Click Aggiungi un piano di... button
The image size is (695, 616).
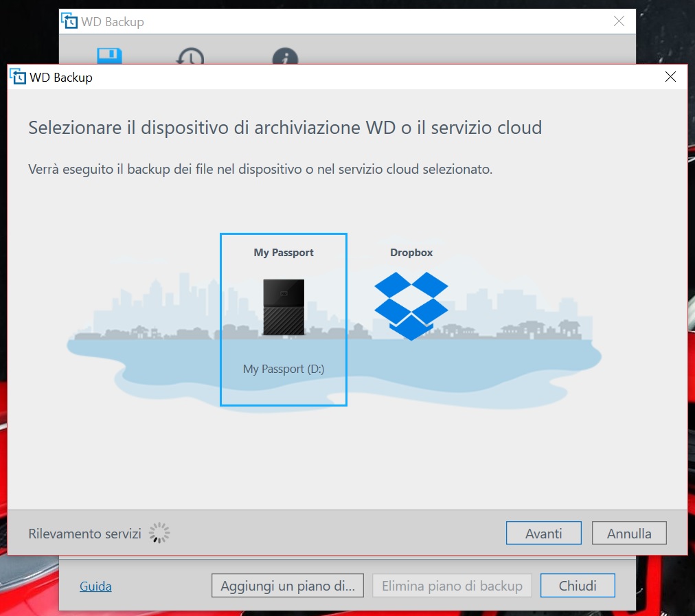pyautogui.click(x=288, y=585)
